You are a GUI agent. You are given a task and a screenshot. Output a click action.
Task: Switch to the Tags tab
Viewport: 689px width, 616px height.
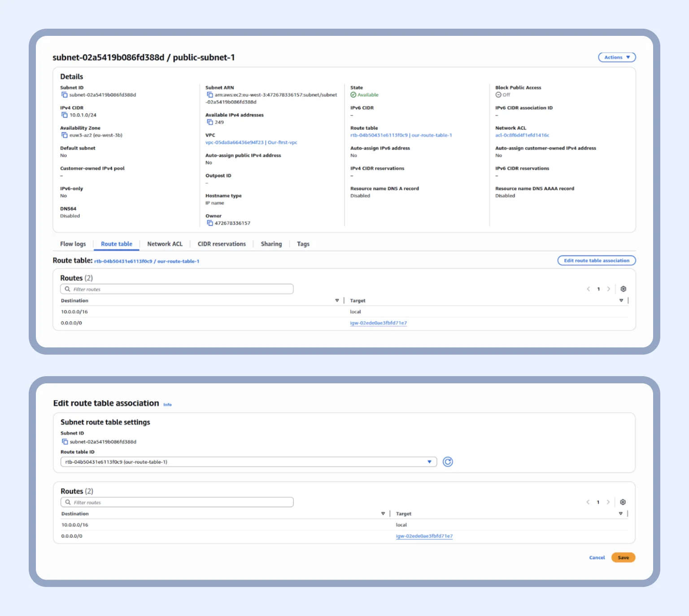point(303,243)
